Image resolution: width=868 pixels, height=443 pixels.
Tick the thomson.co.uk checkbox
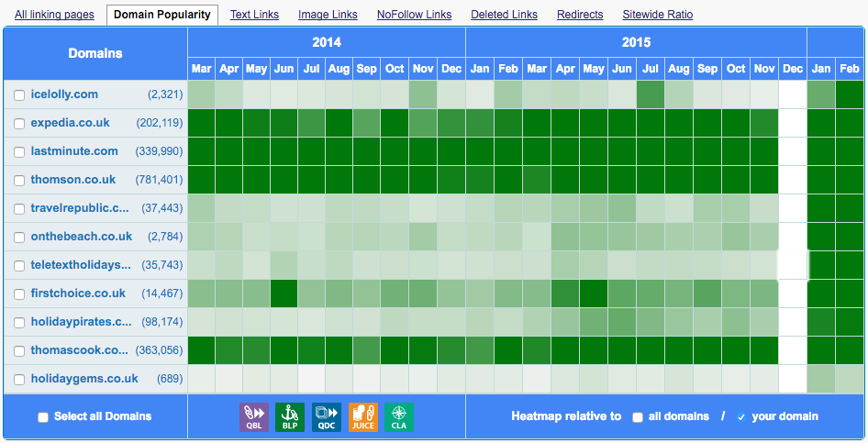click(19, 181)
